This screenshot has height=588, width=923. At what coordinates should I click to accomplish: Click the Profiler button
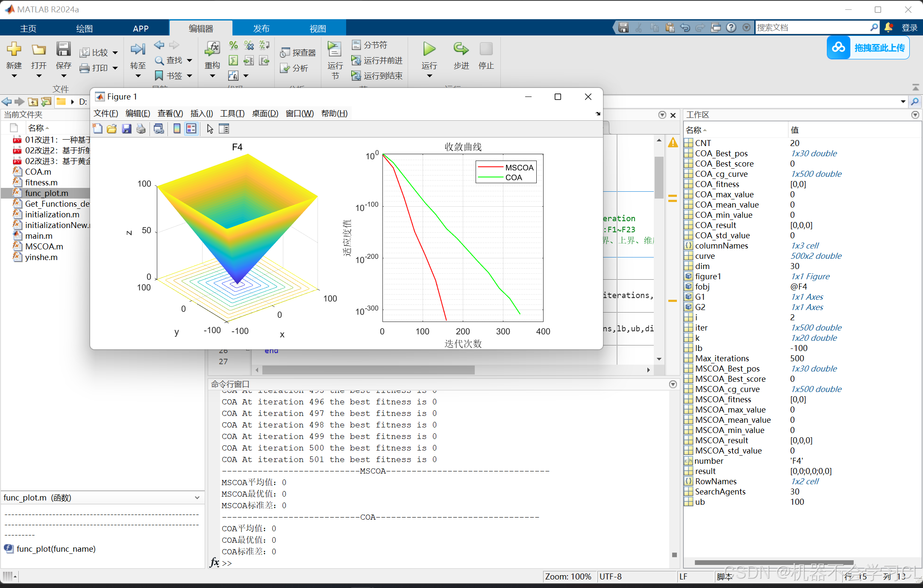click(x=298, y=53)
